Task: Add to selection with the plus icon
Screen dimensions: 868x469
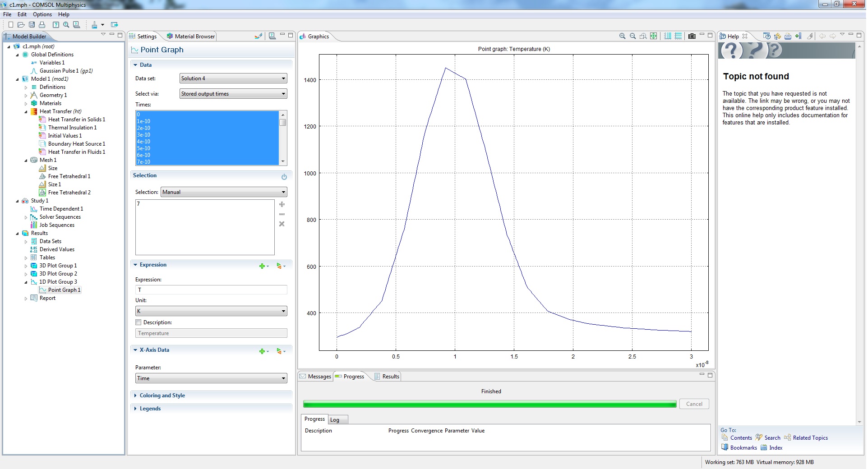Action: coord(282,204)
